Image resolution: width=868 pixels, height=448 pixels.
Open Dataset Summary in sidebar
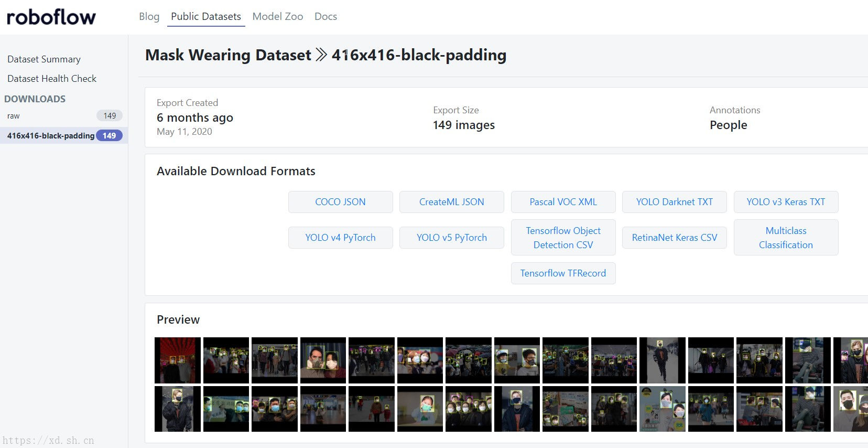click(44, 59)
